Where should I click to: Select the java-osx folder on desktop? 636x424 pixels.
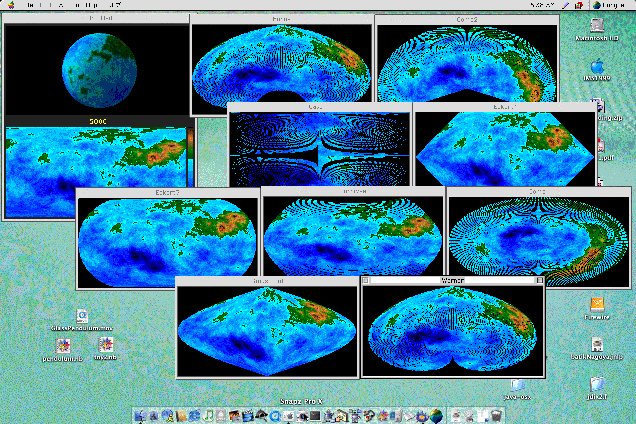click(x=517, y=390)
